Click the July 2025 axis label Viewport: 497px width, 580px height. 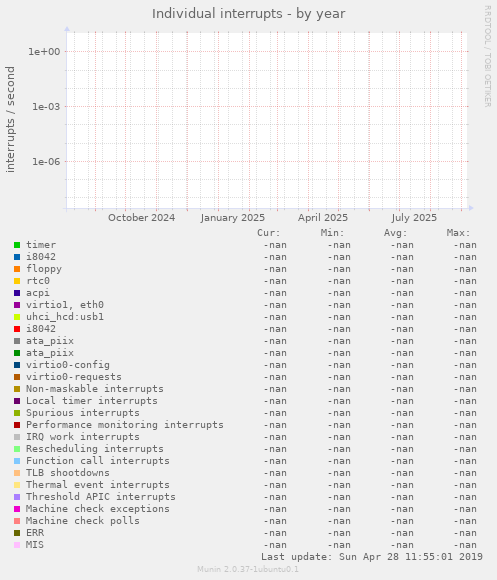click(414, 218)
